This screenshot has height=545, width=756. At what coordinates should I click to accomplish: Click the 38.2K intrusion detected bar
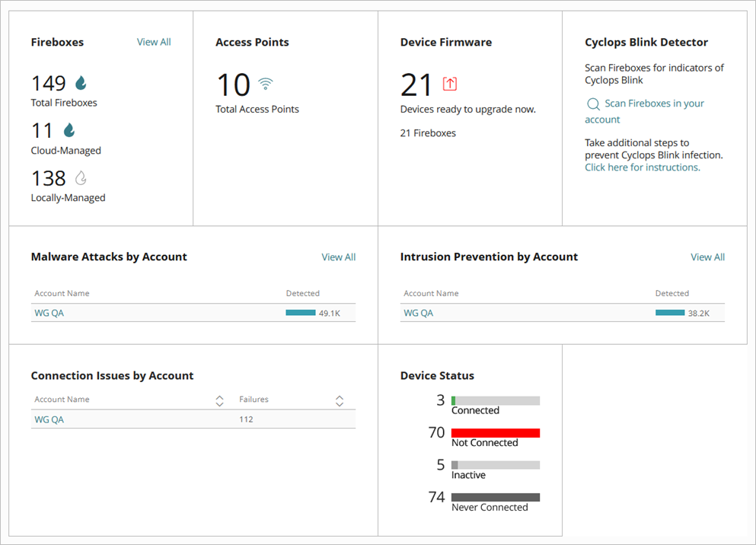pyautogui.click(x=669, y=312)
